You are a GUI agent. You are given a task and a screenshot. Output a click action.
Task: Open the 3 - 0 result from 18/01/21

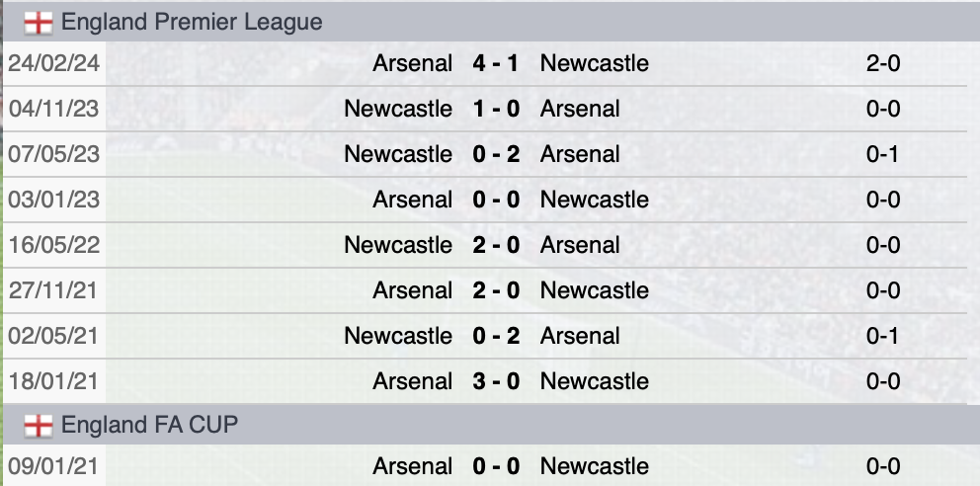click(496, 381)
